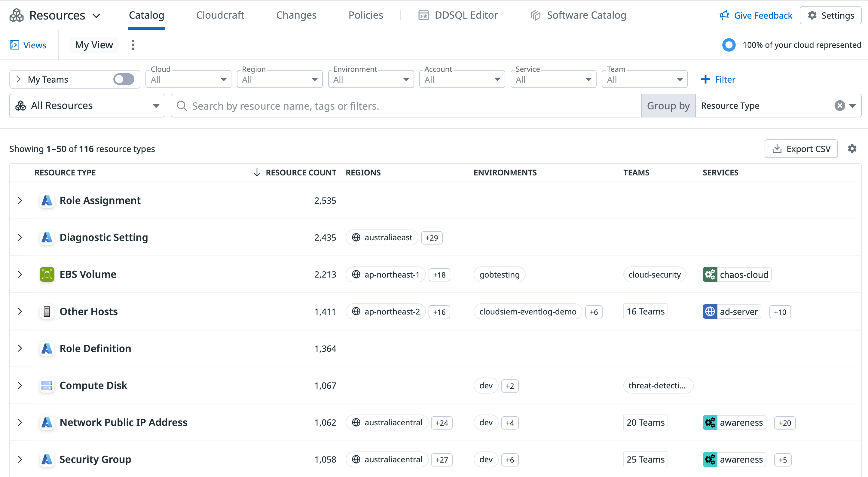Expand the Role Assignment row
Image resolution: width=868 pixels, height=477 pixels.
tap(20, 200)
